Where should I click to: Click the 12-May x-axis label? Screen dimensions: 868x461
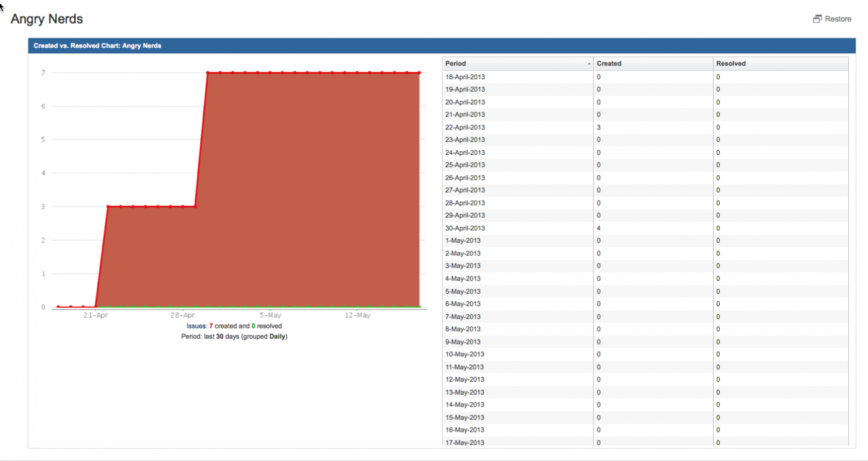point(357,315)
